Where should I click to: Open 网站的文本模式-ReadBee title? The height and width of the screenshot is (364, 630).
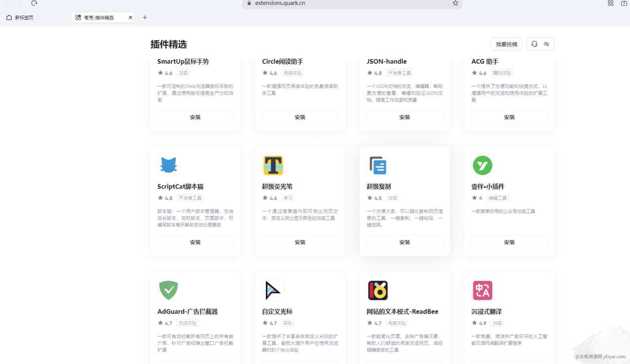[402, 312]
